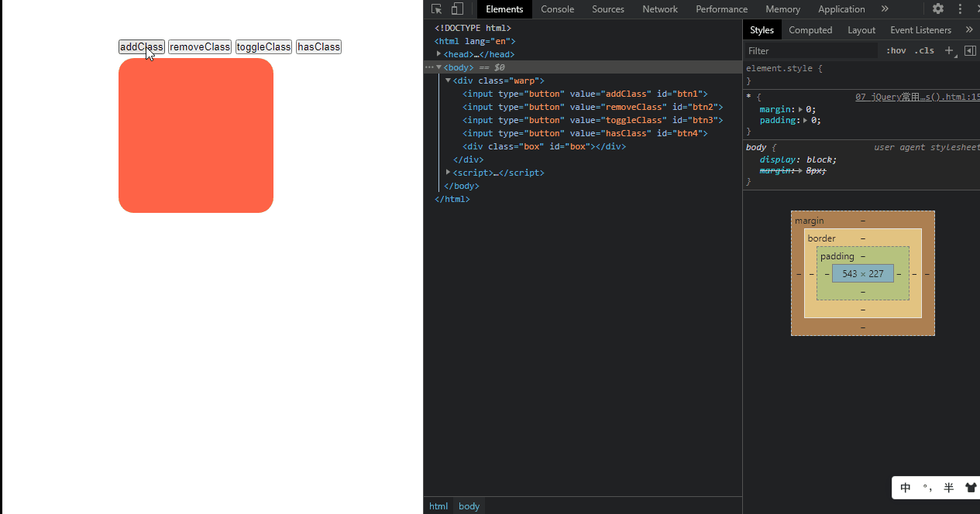This screenshot has width=980, height=514.
Task: Open the Memory tab
Action: 783,9
